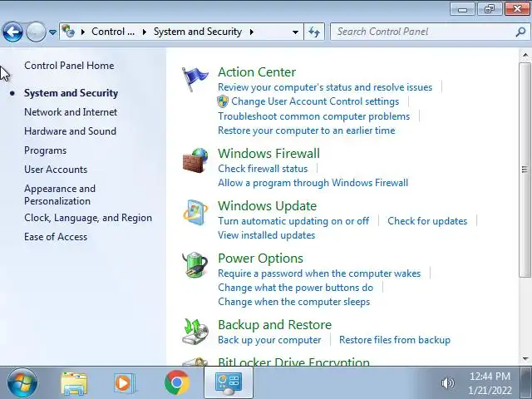Open the Power Options heading link

coord(260,259)
